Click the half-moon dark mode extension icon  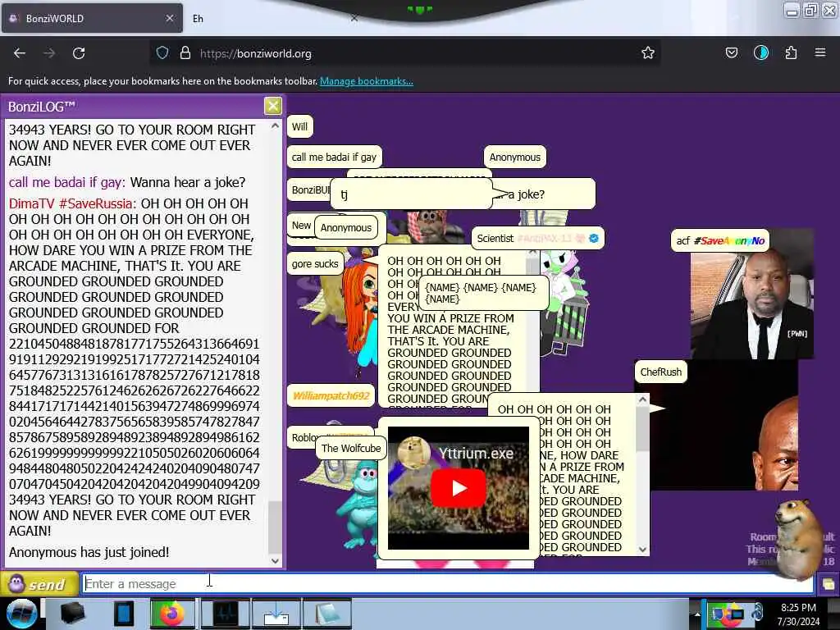point(760,52)
